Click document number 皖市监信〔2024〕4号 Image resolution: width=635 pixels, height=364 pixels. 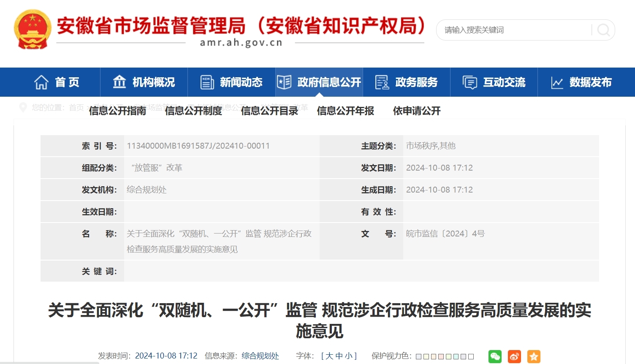pyautogui.click(x=445, y=234)
